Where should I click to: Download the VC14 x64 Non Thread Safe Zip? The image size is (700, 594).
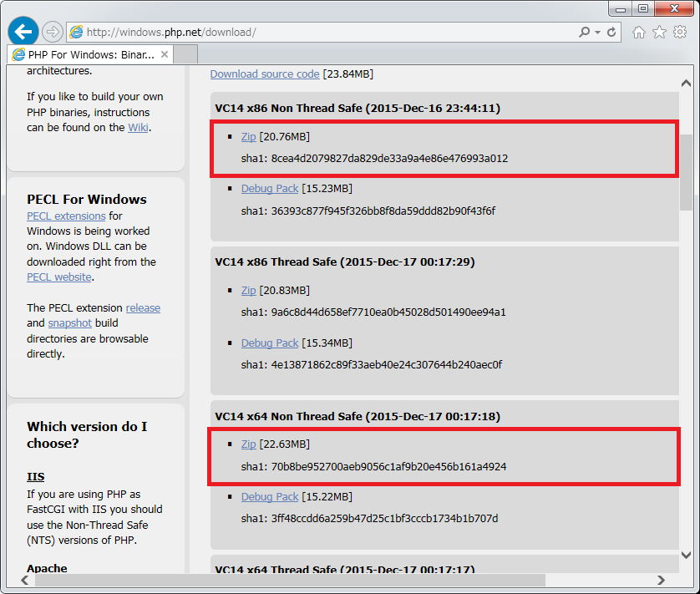pos(248,444)
